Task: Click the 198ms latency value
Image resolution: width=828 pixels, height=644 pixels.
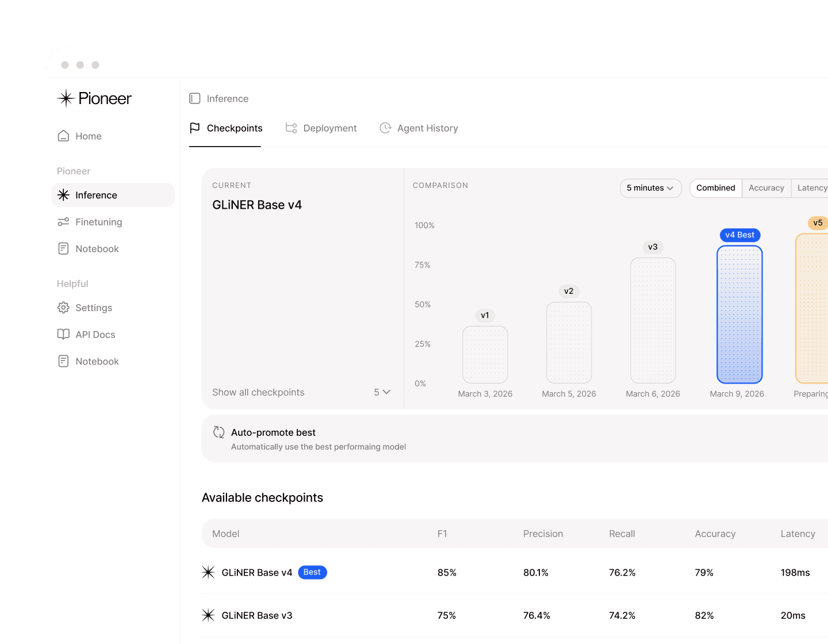Action: coord(795,573)
